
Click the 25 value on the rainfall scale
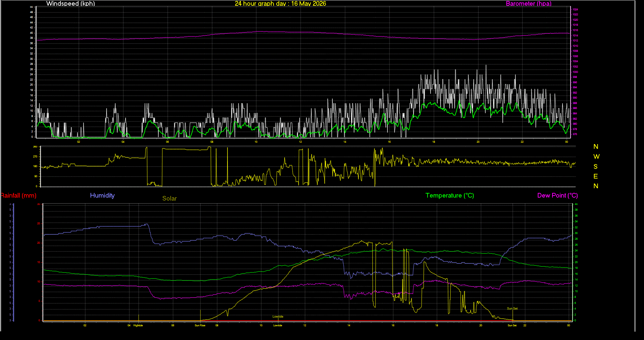39,223
